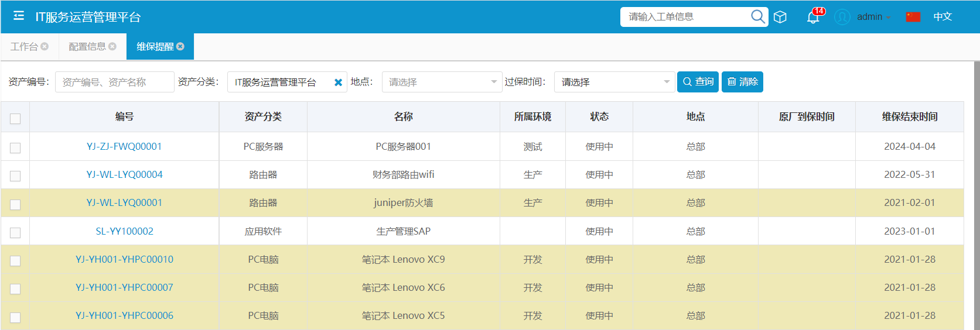Close the 配置信息 tab via x icon

click(x=112, y=46)
